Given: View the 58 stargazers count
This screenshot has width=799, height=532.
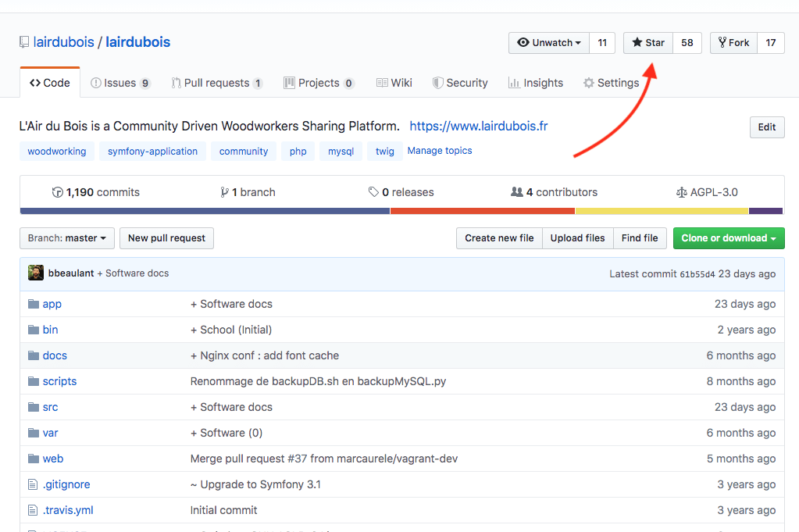Looking at the screenshot, I should click(687, 43).
